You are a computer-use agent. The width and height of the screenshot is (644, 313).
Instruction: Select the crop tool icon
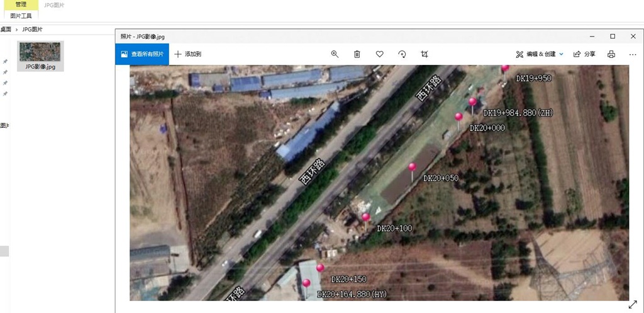pyautogui.click(x=425, y=54)
